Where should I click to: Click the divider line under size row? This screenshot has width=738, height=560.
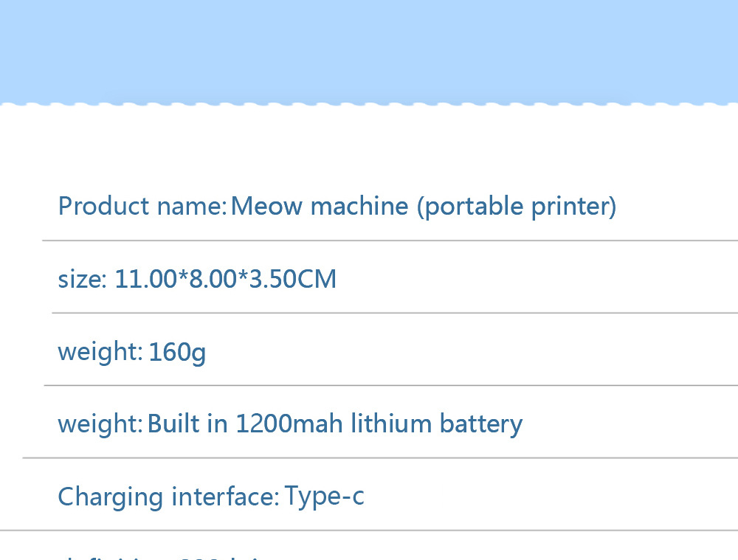[x=395, y=313]
